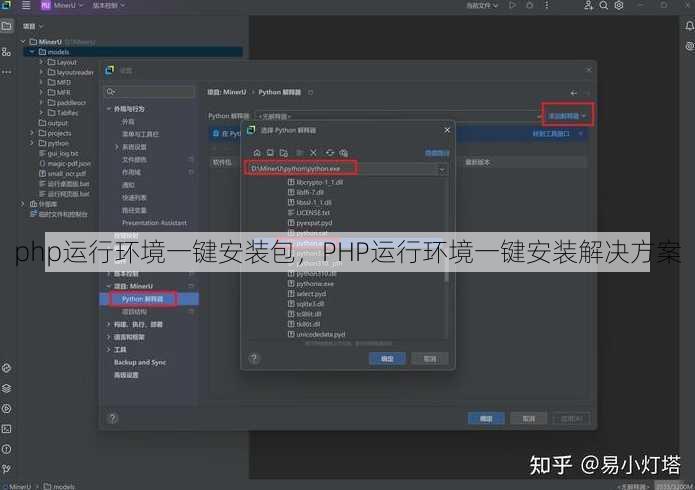Go to home directory in file chooser
This screenshot has width=695, height=490.
tap(257, 153)
